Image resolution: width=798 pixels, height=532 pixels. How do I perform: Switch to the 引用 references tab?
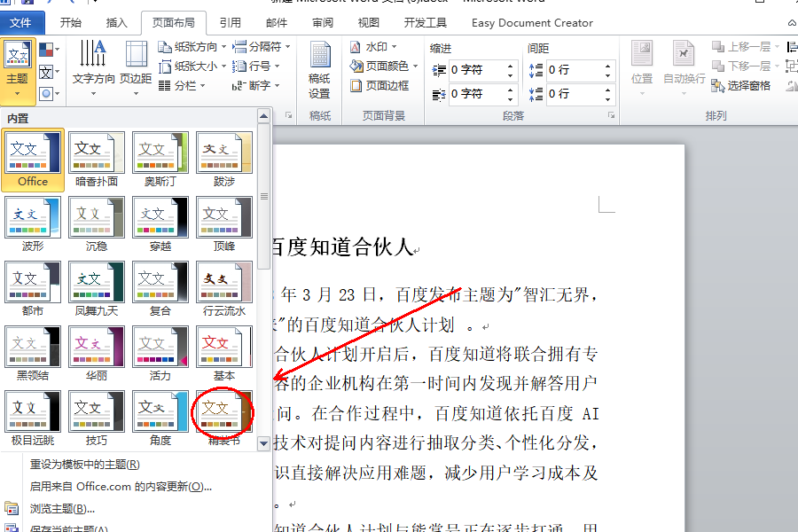click(231, 23)
